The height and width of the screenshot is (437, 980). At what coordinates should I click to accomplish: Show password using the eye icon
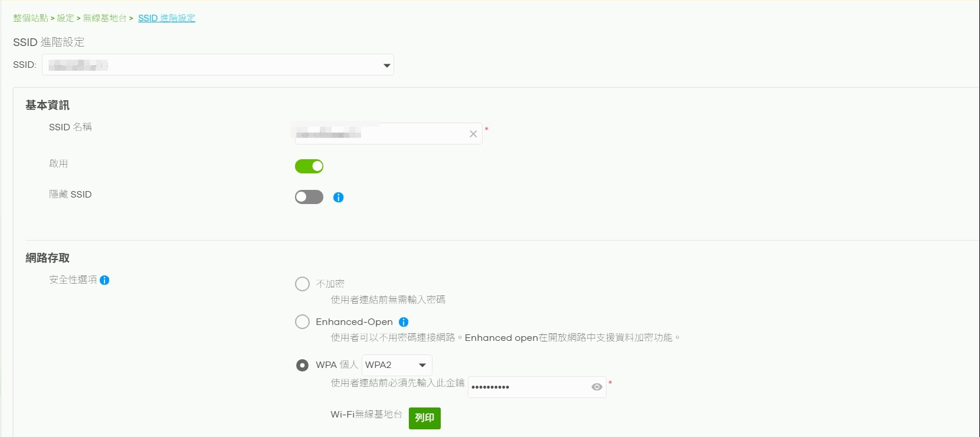tap(596, 387)
